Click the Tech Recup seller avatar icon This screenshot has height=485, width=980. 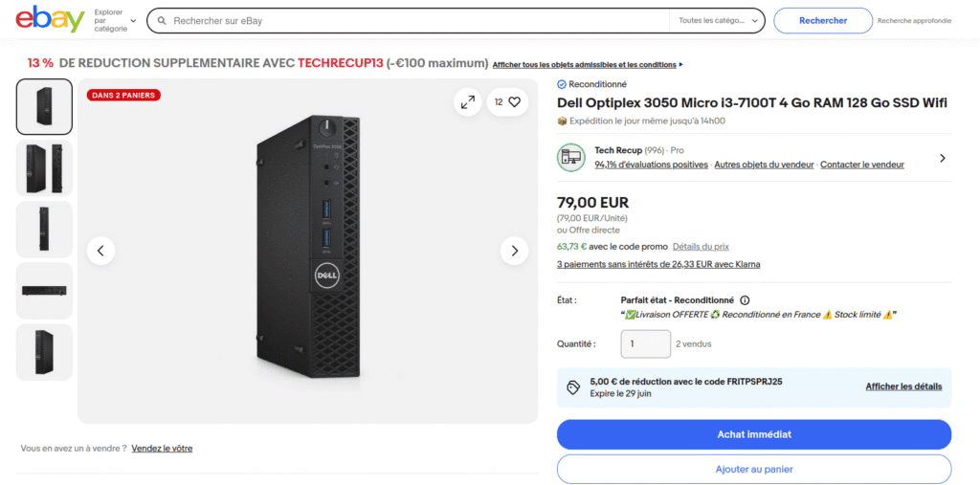point(570,158)
